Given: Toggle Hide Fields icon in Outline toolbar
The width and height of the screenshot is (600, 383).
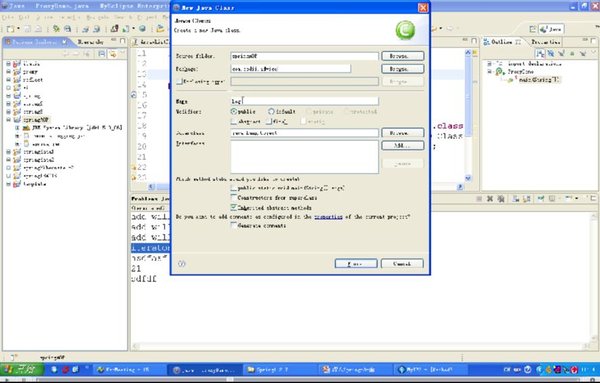Looking at the screenshot, I should point(551,54).
